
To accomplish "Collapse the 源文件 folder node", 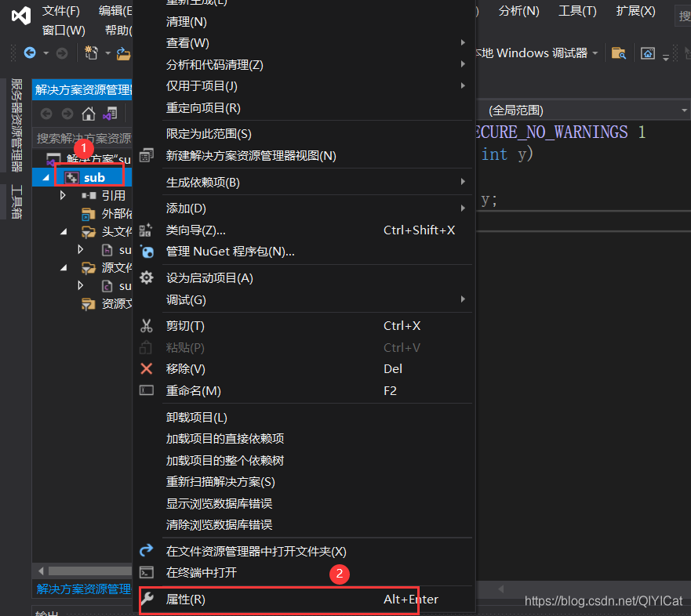I will (64, 268).
